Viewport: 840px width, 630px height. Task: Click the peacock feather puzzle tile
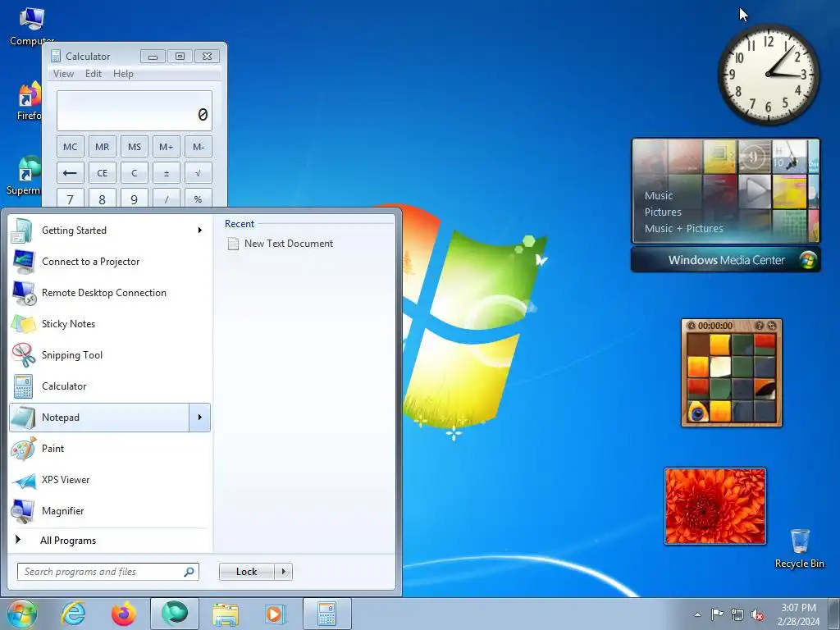(x=698, y=412)
